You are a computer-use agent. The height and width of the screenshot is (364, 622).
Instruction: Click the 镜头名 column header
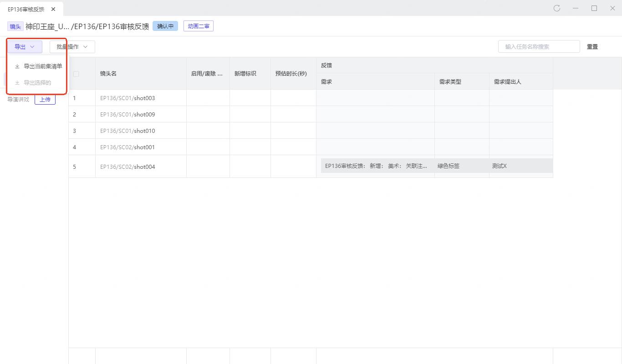pos(108,74)
